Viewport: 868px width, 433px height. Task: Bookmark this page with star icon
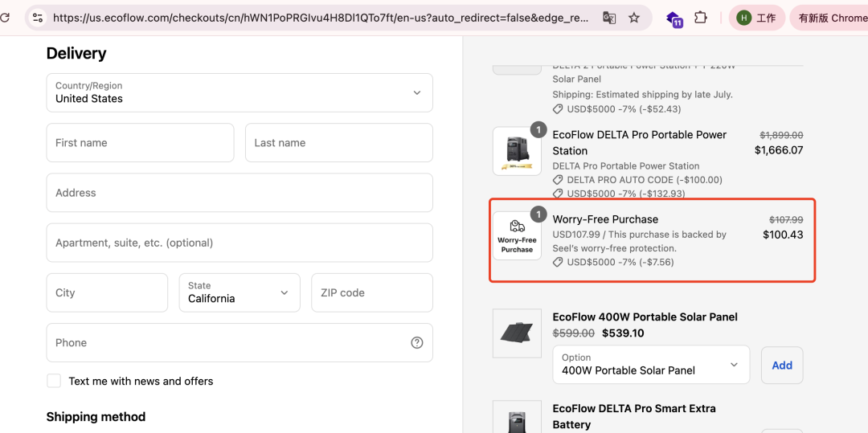[634, 18]
